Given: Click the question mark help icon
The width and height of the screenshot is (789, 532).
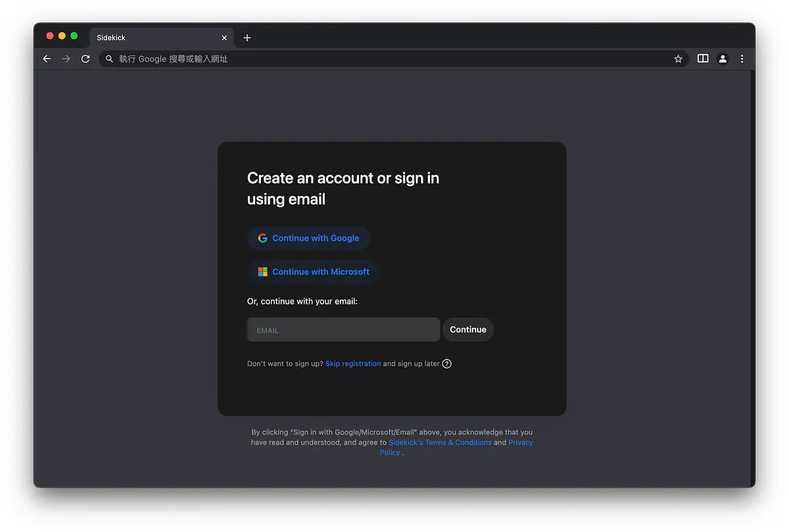Looking at the screenshot, I should point(447,364).
